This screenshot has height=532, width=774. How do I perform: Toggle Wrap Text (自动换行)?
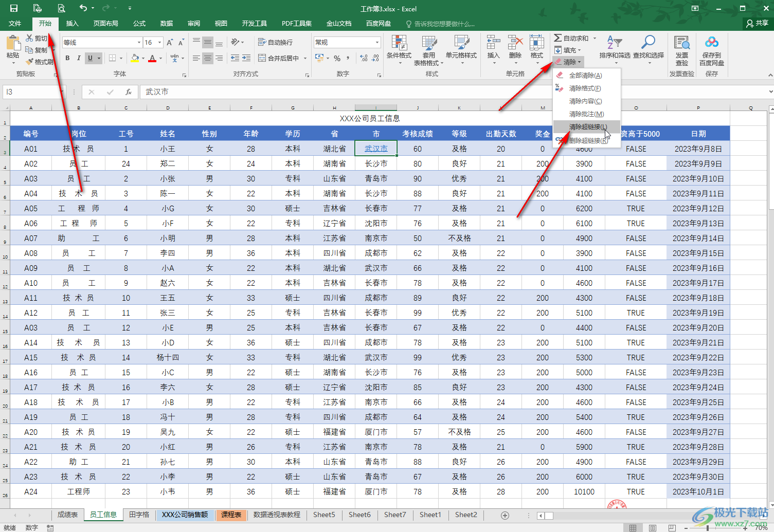point(275,42)
